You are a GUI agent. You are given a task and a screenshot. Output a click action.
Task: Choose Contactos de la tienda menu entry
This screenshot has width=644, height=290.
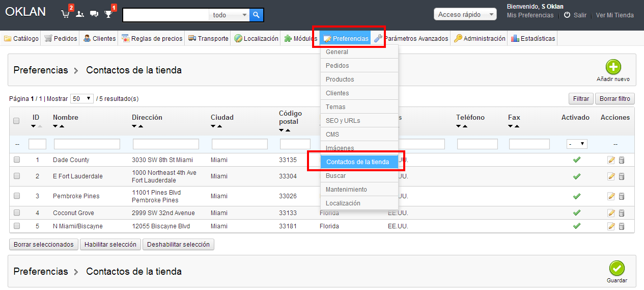click(359, 162)
